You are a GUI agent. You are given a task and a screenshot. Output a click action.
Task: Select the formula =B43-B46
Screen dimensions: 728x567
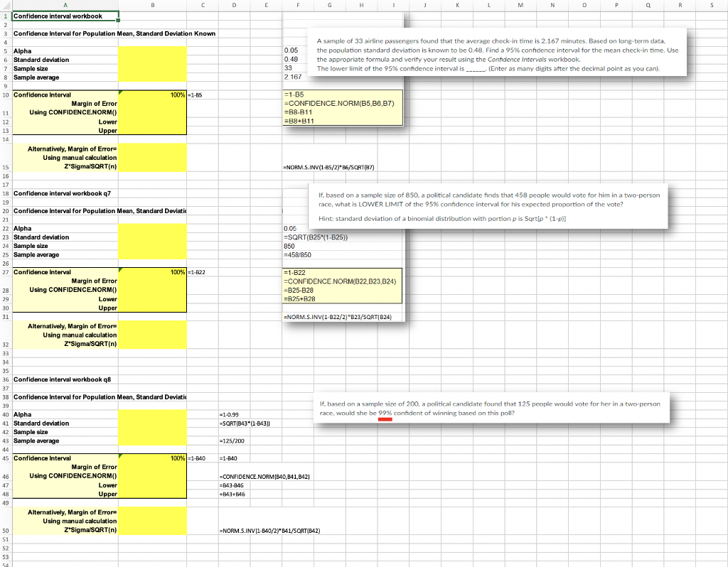231,485
